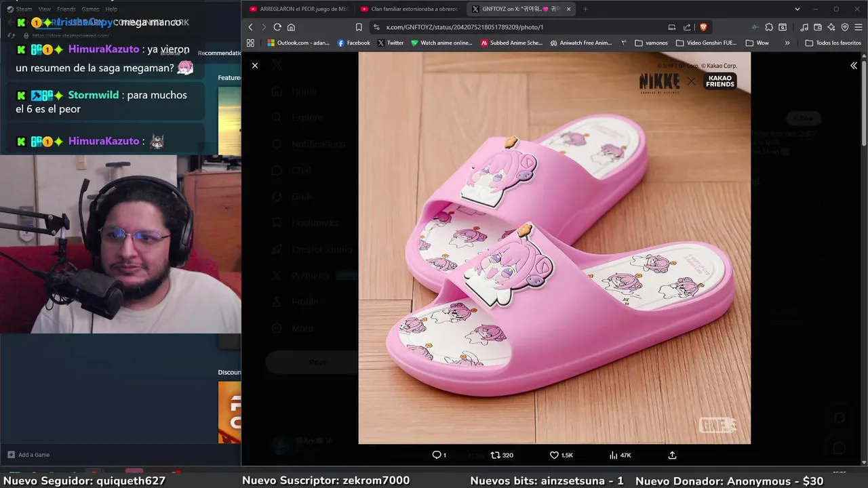
Task: Open the browser extensions puzzle icon
Action: 769,27
